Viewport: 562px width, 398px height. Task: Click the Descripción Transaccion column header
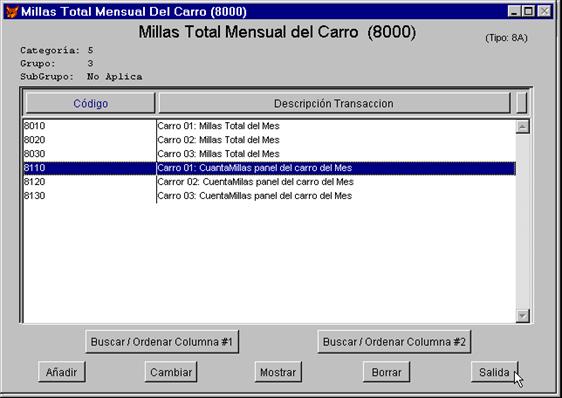click(x=334, y=103)
